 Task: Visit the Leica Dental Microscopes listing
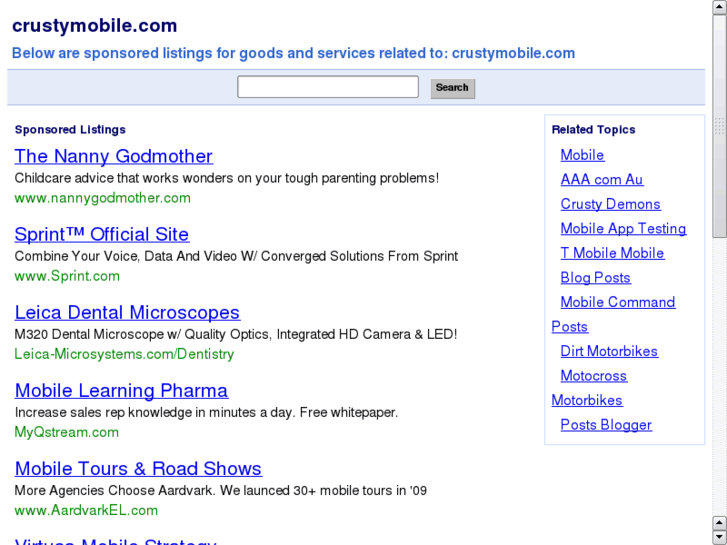(x=127, y=313)
